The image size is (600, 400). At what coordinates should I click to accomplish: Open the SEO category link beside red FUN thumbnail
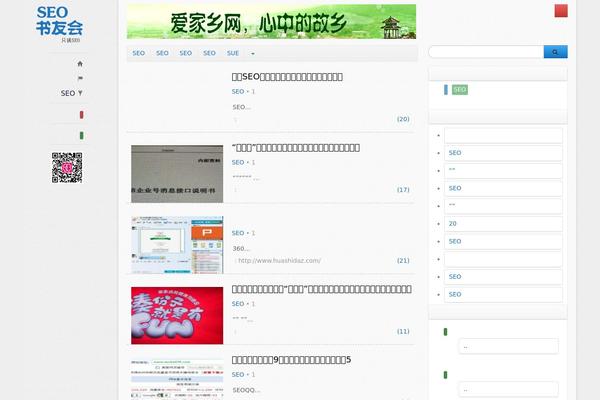(x=238, y=304)
